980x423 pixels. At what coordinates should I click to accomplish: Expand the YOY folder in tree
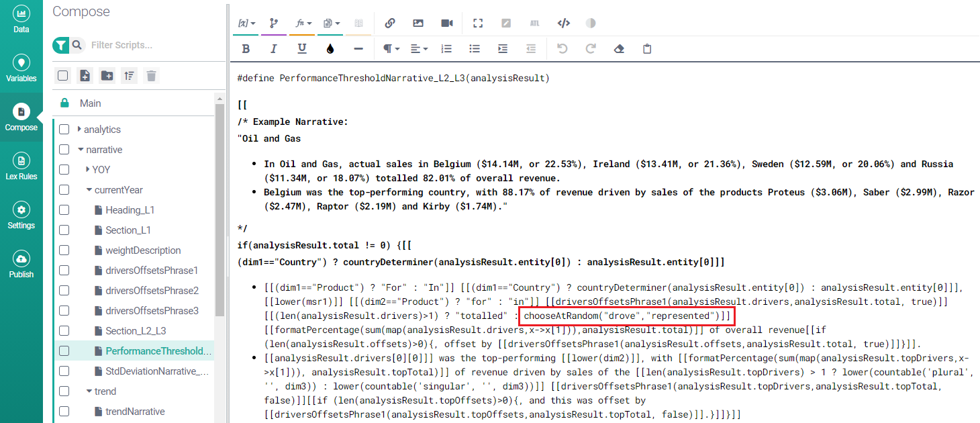(x=88, y=170)
